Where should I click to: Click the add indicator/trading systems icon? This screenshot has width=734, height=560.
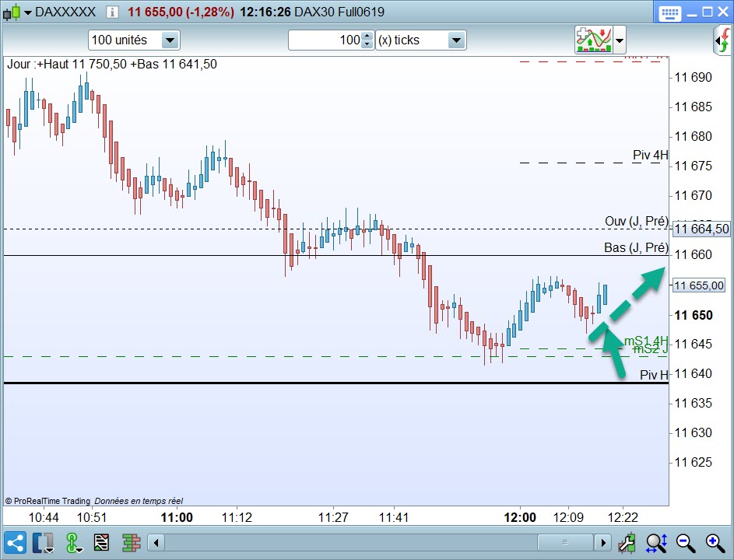pos(594,40)
